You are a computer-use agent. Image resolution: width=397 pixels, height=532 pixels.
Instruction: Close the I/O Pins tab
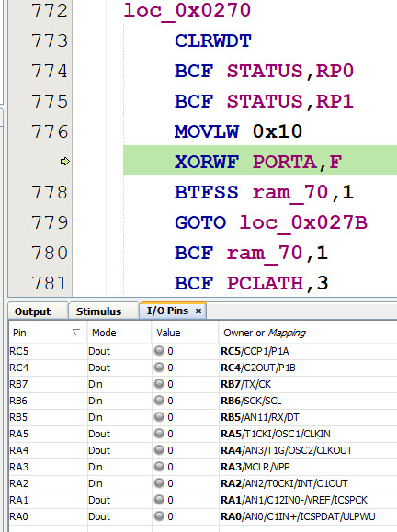coord(198,311)
